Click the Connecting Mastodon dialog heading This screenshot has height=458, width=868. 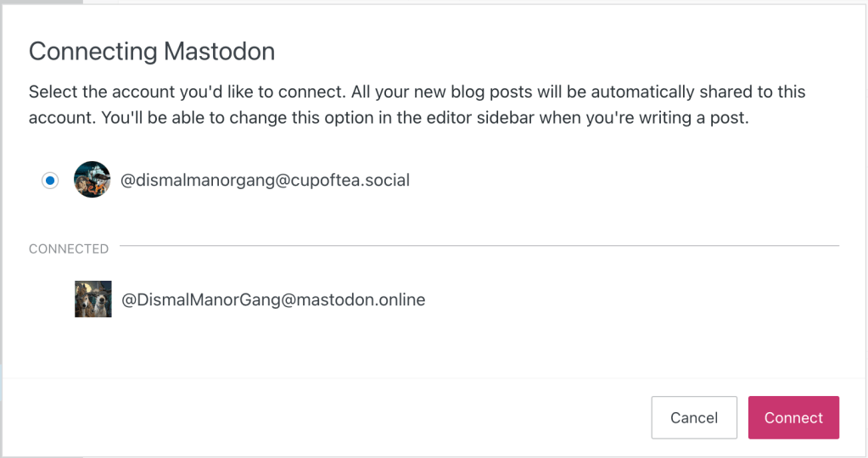click(152, 52)
